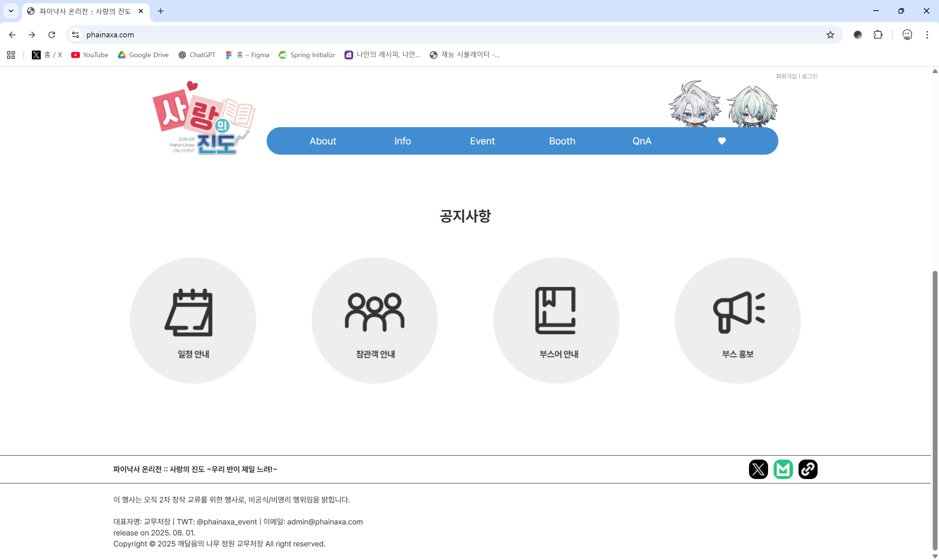Select Event in the navigation bar

482,141
